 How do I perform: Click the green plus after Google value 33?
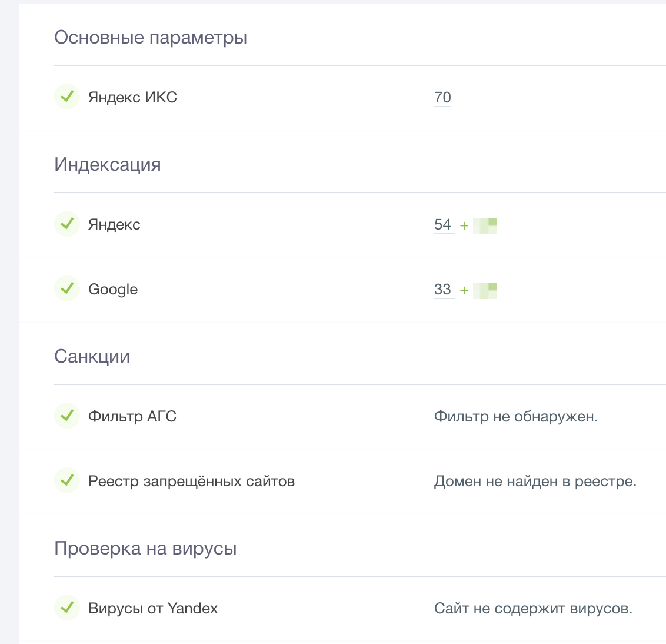464,290
